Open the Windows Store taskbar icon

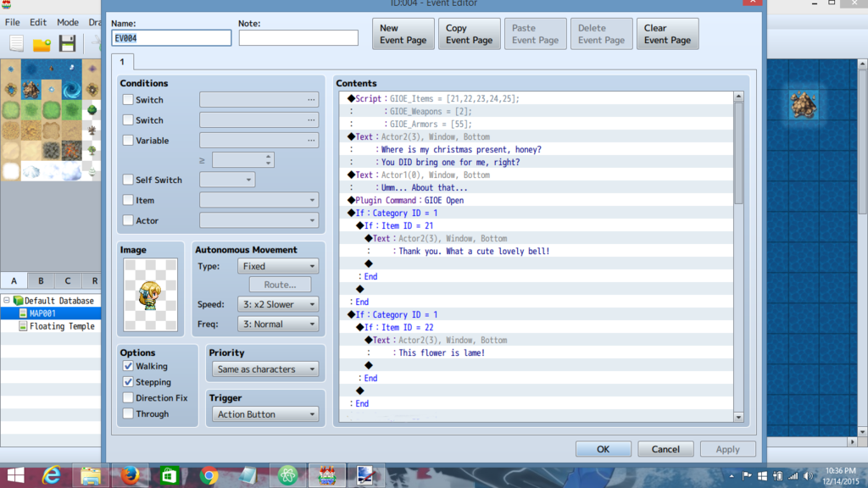click(x=169, y=475)
